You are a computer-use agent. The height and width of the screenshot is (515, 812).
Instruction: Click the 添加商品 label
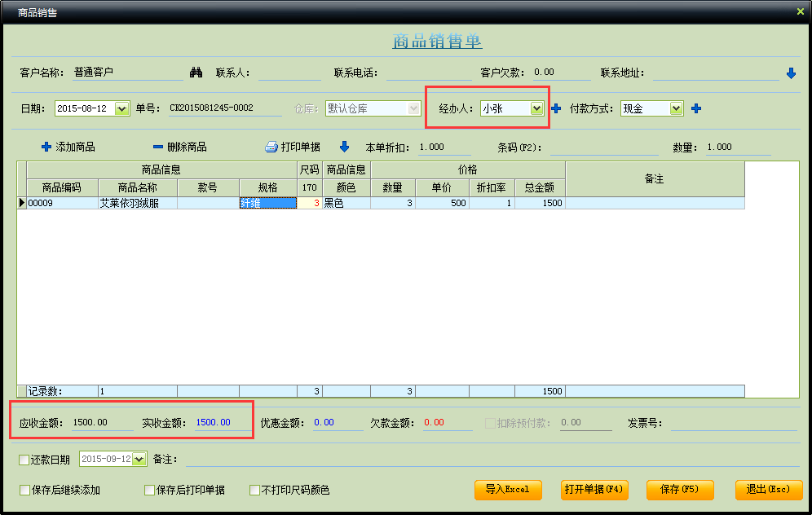(76, 147)
